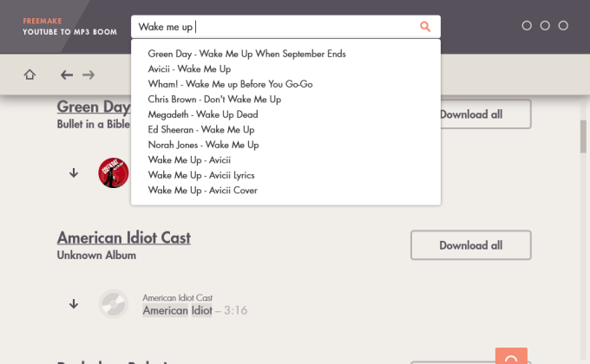Navigate forward with the right arrow
The height and width of the screenshot is (364, 590).
[88, 75]
